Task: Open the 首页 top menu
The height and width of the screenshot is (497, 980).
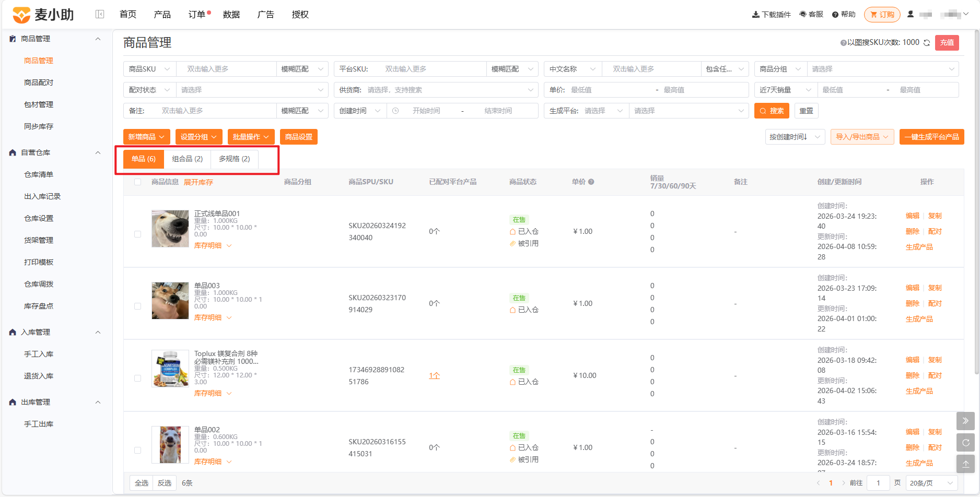Action: click(128, 15)
